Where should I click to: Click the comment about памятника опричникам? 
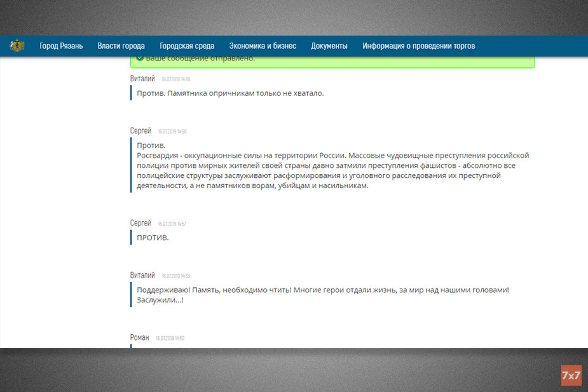point(230,93)
